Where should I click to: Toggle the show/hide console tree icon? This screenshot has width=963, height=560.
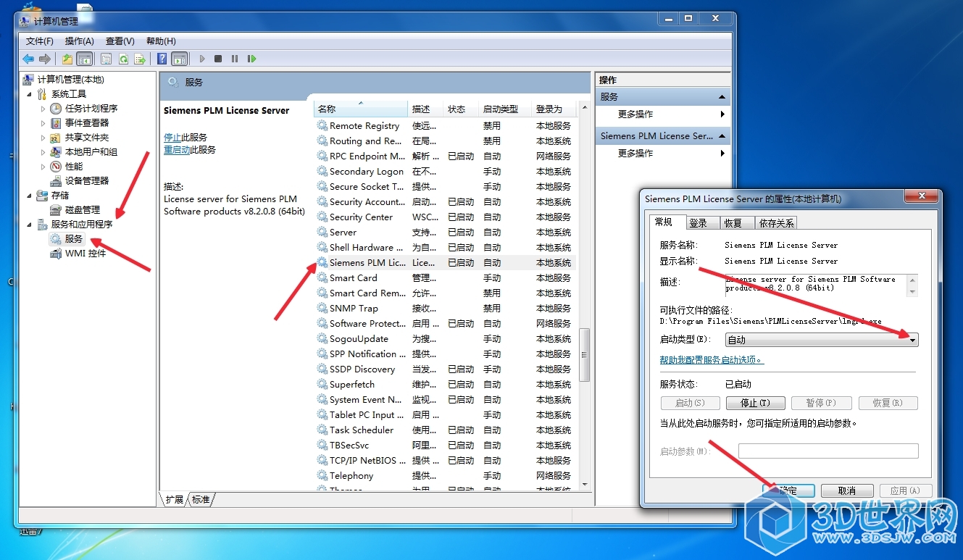click(84, 59)
